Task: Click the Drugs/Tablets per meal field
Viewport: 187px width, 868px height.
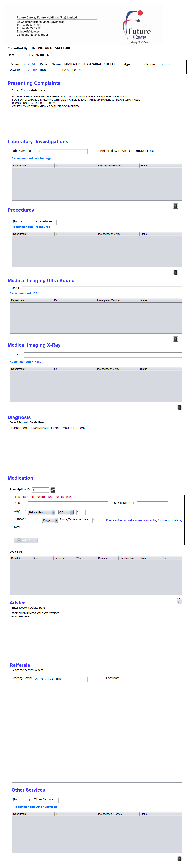Action: point(98,520)
